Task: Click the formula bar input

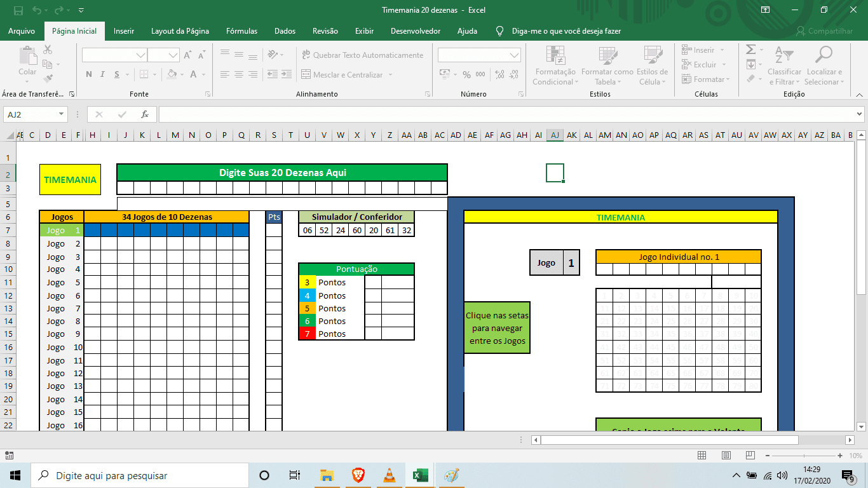Action: pos(506,114)
